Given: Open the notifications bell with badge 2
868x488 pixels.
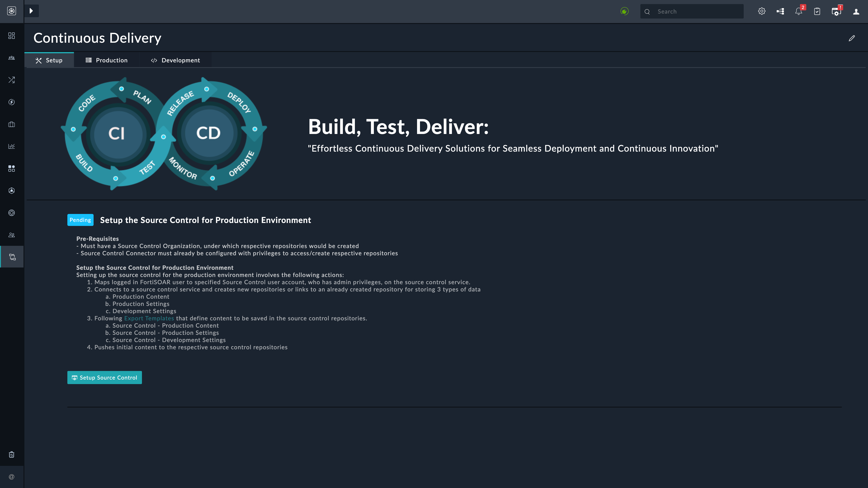Looking at the screenshot, I should tap(798, 12).
